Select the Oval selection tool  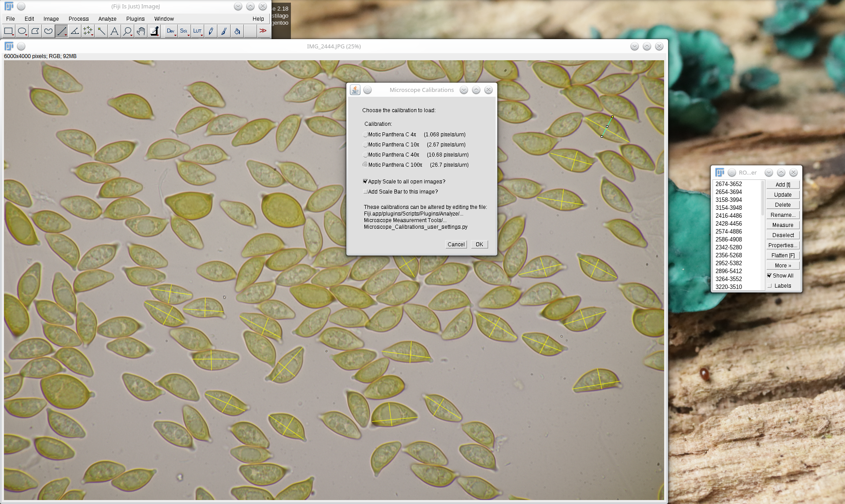pyautogui.click(x=22, y=31)
